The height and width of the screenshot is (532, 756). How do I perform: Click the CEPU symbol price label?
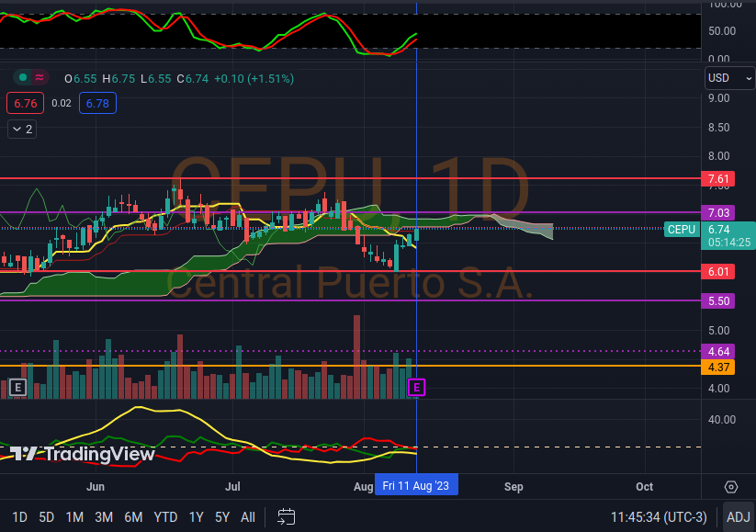click(682, 230)
